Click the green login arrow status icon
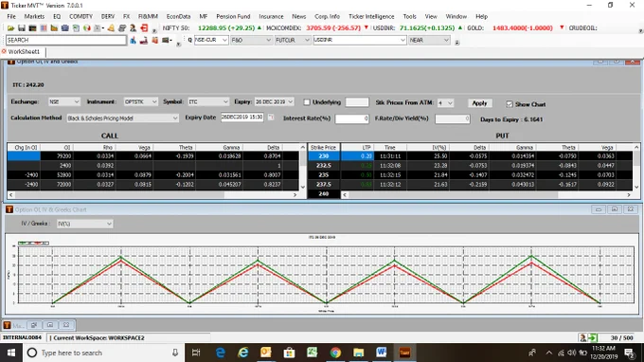 [x=593, y=337]
